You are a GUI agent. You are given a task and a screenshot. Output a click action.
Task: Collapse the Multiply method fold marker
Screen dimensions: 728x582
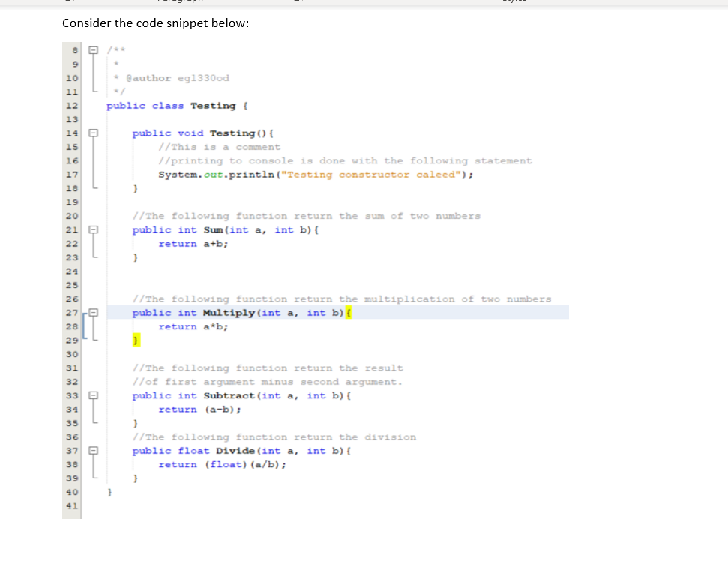(95, 313)
